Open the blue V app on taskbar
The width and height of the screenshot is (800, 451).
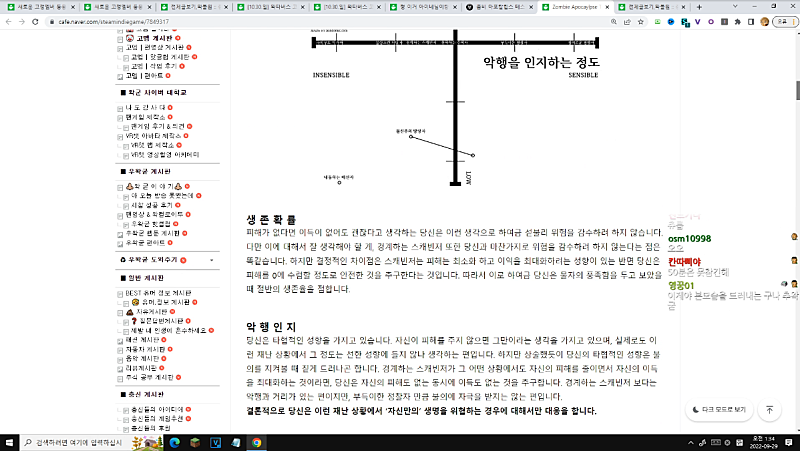(215, 442)
